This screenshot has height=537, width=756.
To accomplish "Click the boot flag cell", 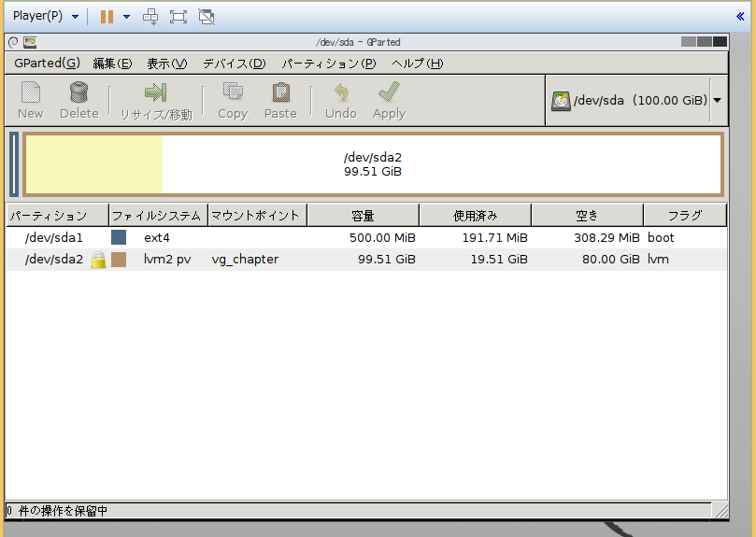I will [661, 237].
